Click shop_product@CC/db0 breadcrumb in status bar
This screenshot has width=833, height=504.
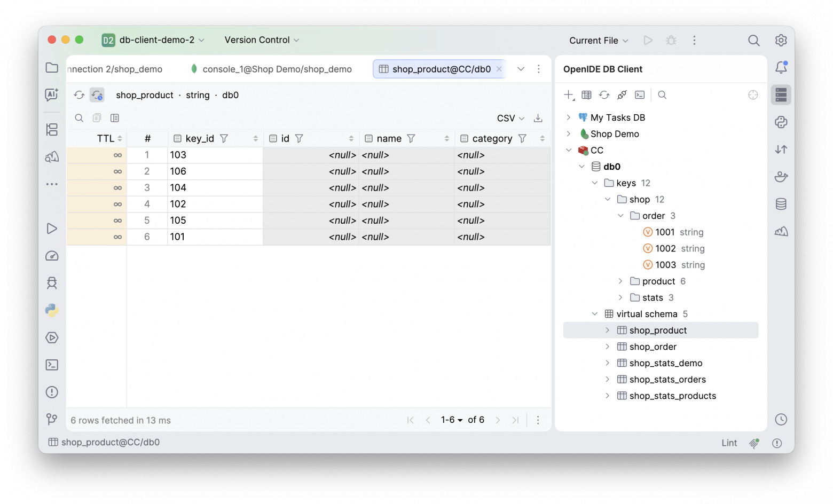coord(105,442)
